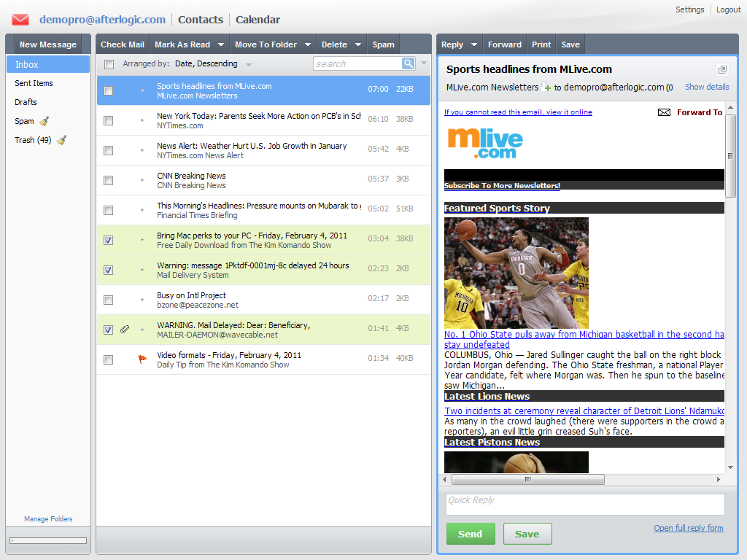Click the red flag on Video formats email
The image size is (747, 560).
point(142,359)
